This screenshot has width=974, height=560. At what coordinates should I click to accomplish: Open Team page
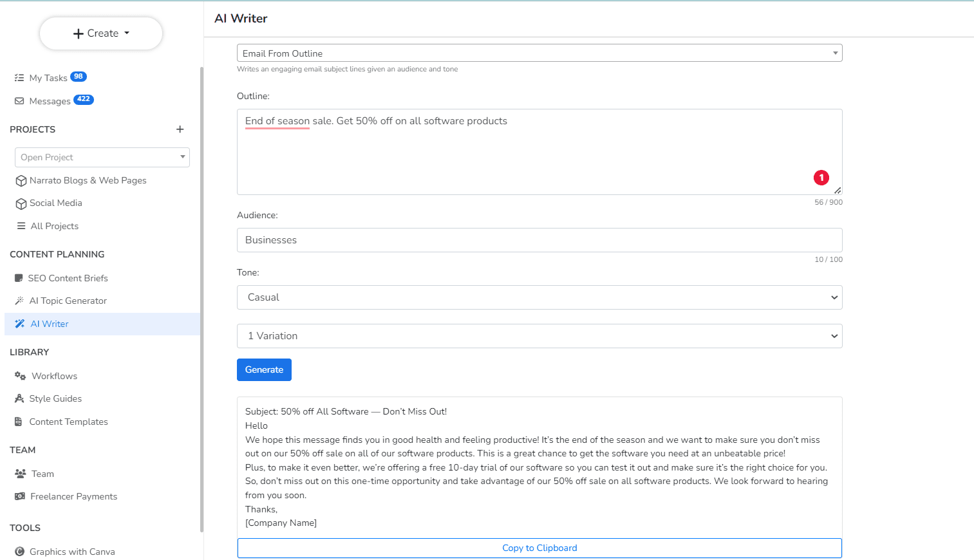click(x=43, y=474)
